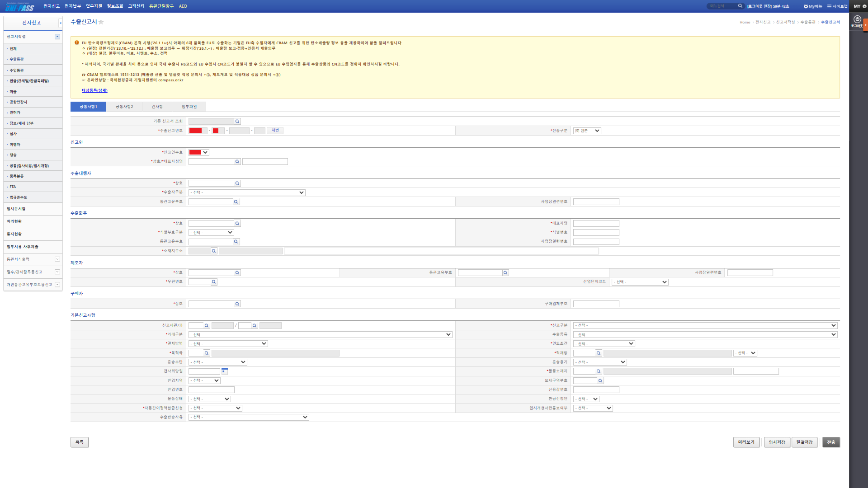
Task: Switch to the 공통사항2 tab
Action: tap(124, 107)
